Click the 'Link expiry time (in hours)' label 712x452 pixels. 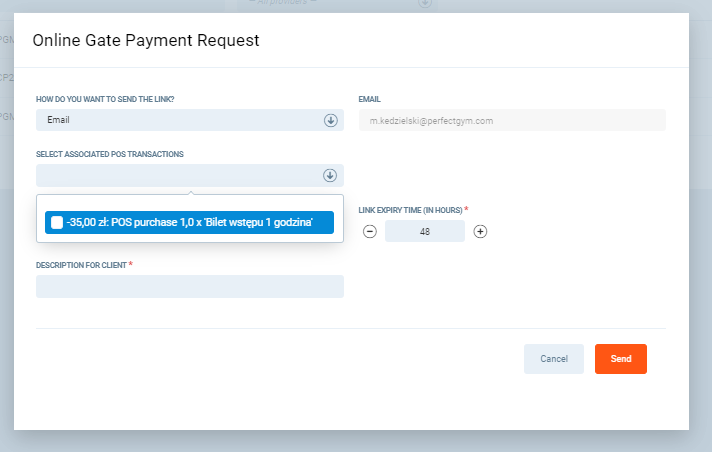coord(410,210)
